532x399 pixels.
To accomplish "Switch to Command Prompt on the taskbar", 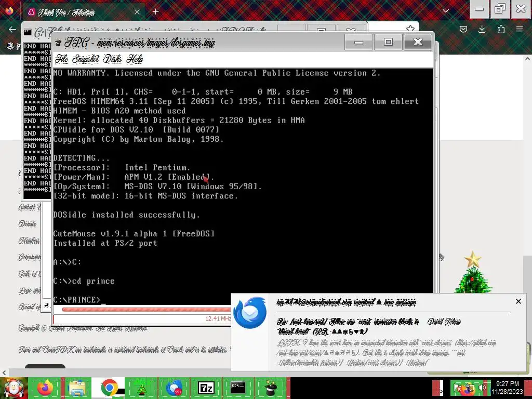I will [x=238, y=388].
